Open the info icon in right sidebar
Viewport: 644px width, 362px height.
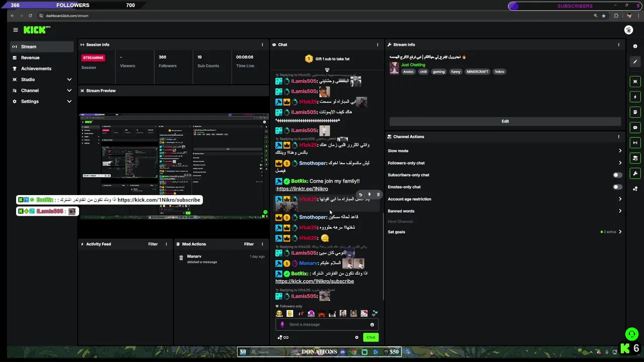tap(635, 46)
